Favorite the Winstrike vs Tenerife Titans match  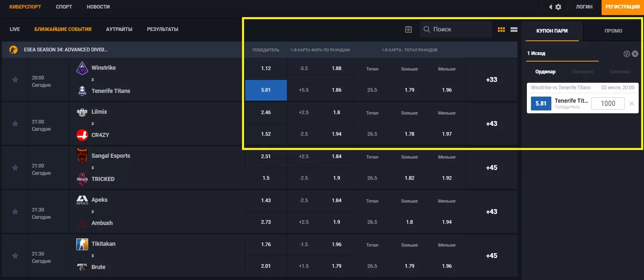coord(15,80)
